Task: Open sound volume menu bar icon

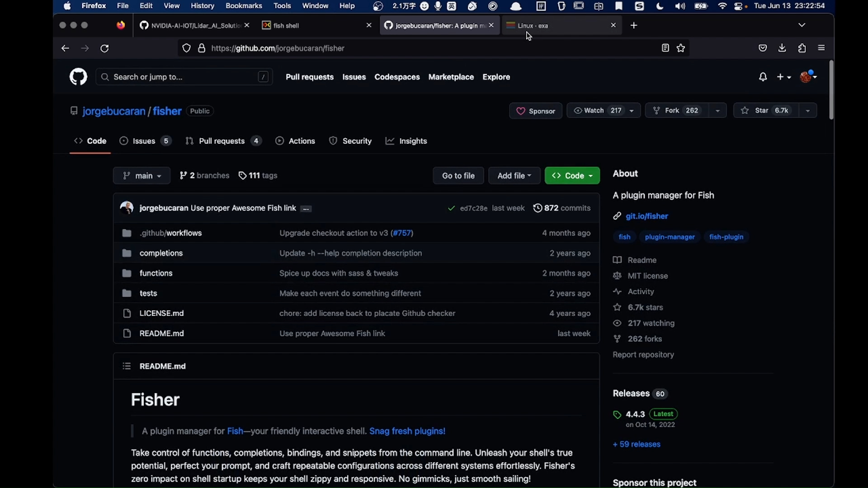Action: point(680,6)
